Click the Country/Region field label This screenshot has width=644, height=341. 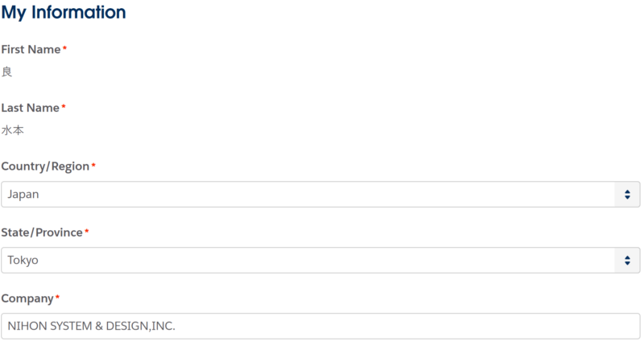(44, 166)
